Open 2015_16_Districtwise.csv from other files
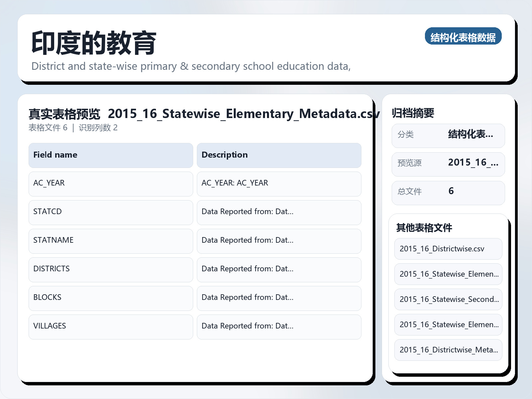 [448, 249]
